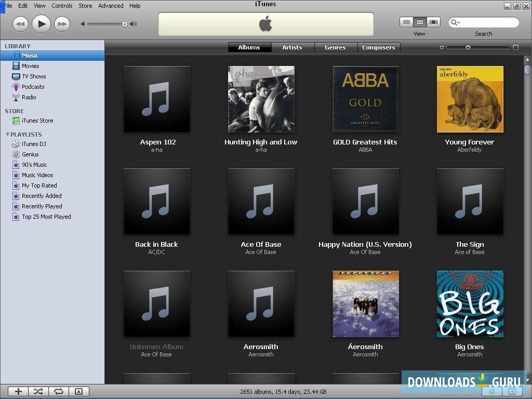Click the large artwork size icon

coord(515,47)
